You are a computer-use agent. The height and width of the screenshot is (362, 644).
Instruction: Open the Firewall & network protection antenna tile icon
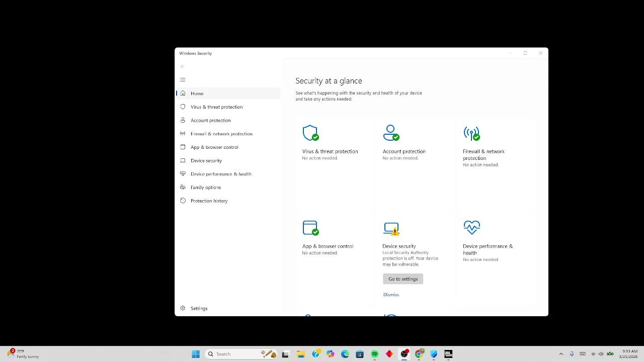tap(471, 133)
